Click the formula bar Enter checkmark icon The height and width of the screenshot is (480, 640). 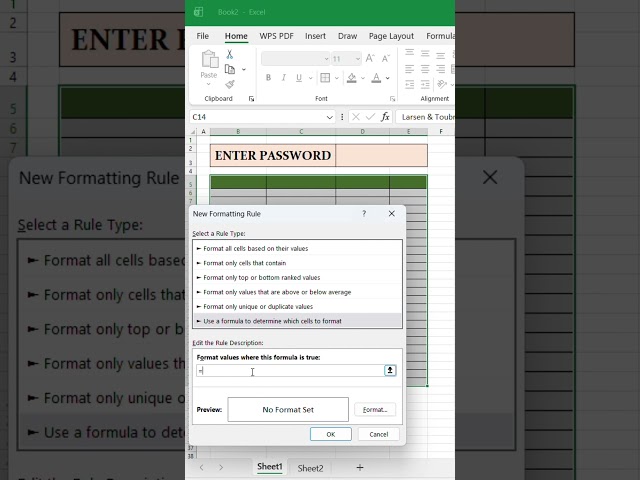click(370, 117)
